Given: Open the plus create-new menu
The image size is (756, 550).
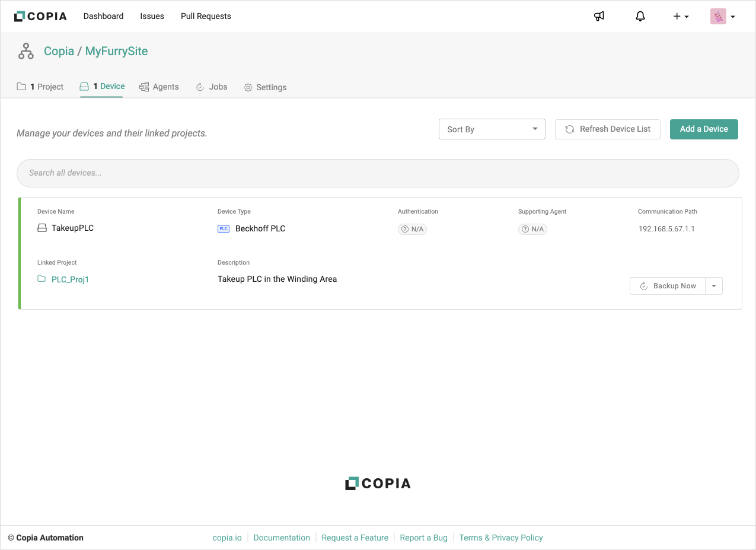Looking at the screenshot, I should click(x=681, y=17).
